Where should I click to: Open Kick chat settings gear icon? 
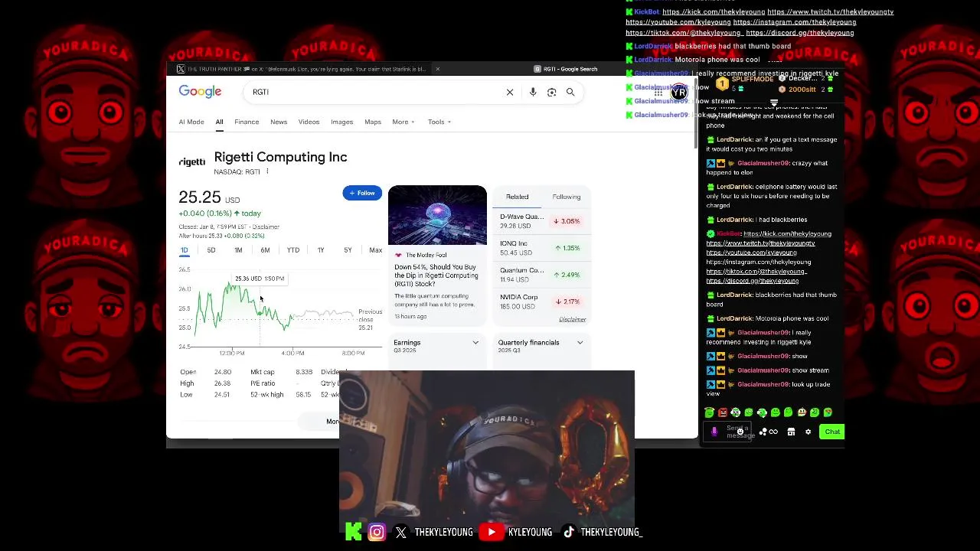[808, 432]
